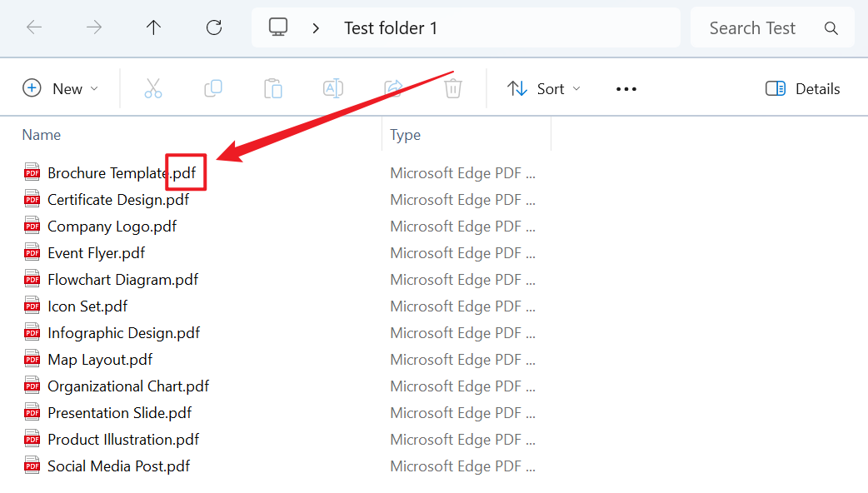Select Presentation Slide.pdf file
This screenshot has width=868, height=493.
coord(120,413)
